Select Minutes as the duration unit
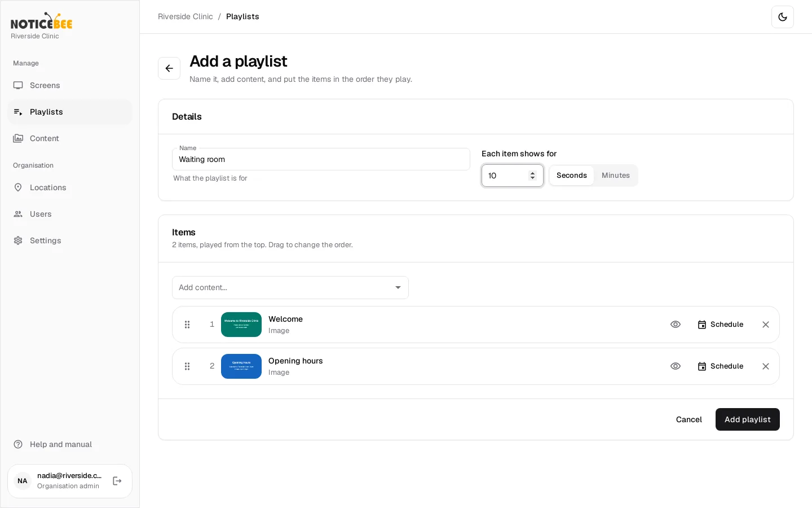Screen dimensions: 812x508 (616, 176)
